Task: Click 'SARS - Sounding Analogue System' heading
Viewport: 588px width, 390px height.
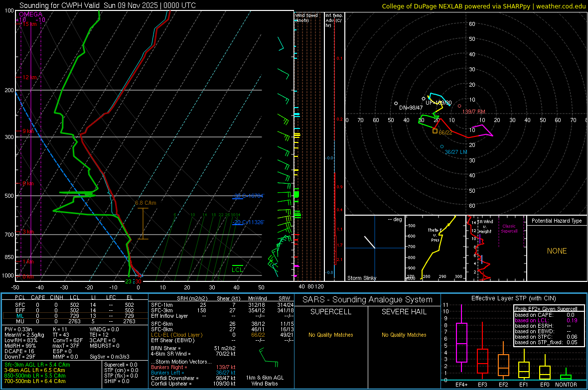Action: click(x=368, y=300)
